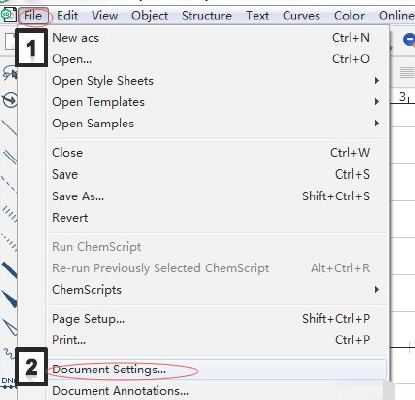Open the Structure menu

[x=207, y=16]
